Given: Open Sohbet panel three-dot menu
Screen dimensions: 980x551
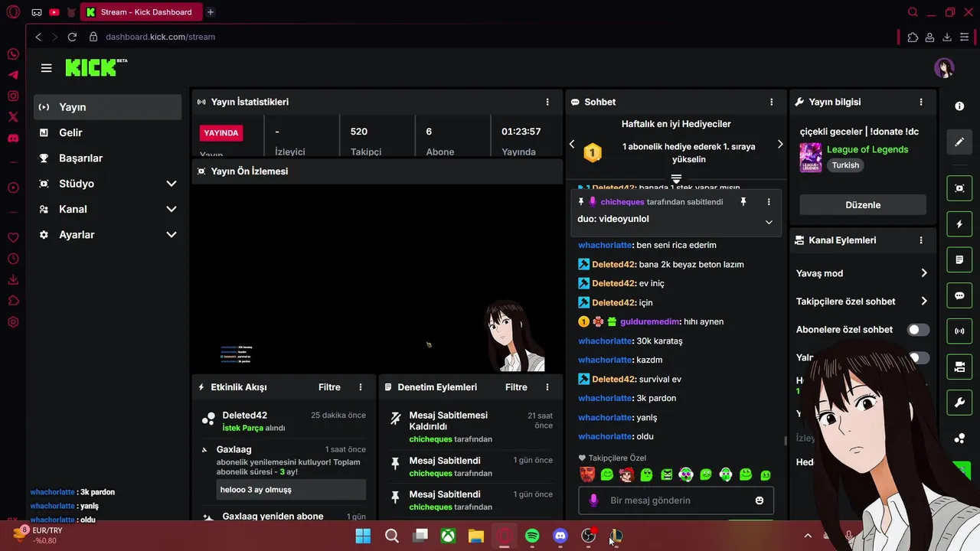Looking at the screenshot, I should click(771, 102).
